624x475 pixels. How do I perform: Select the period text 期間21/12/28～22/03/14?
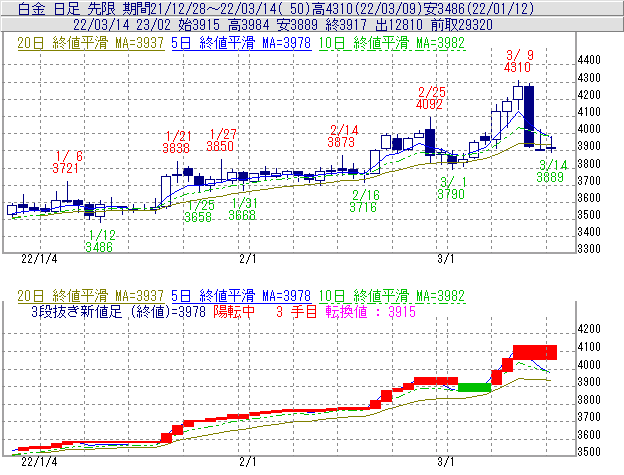click(x=203, y=8)
